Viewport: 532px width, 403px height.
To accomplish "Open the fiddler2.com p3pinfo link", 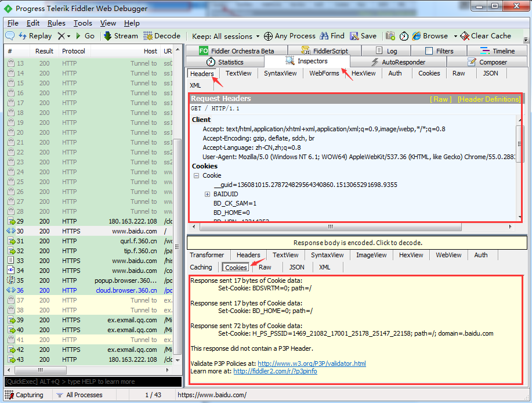I will coord(275,372).
